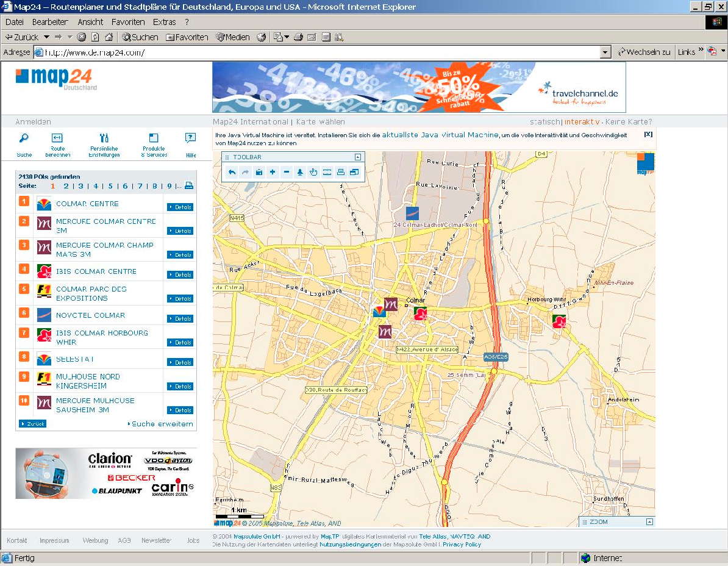The image size is (728, 566).
Task: Close the Java Virtual Machine notice
Action: 648,134
